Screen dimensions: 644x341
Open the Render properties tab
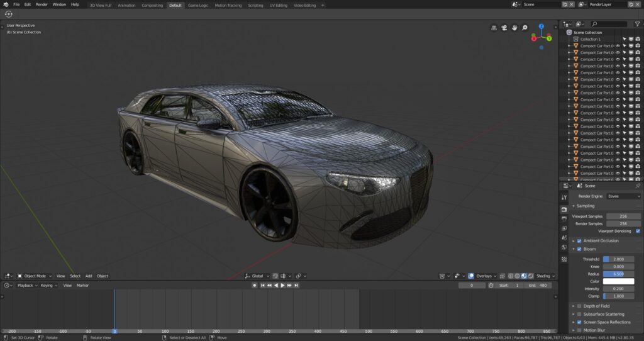click(x=564, y=209)
